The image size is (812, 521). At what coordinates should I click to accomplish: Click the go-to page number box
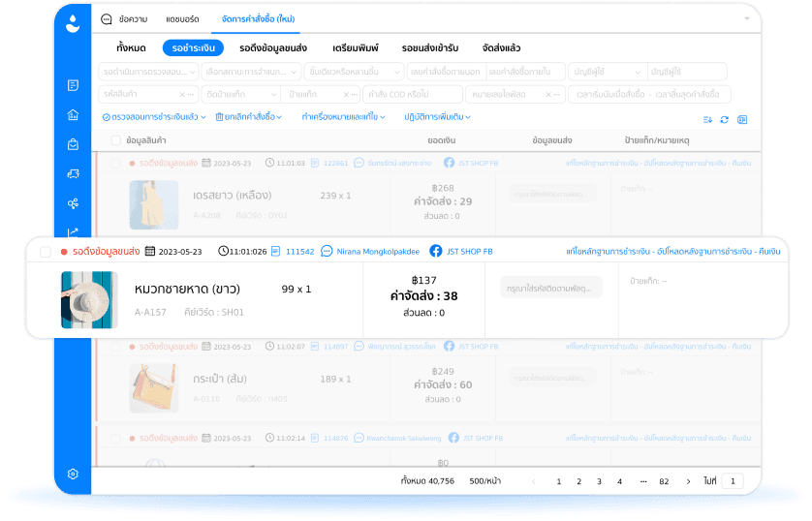[733, 481]
